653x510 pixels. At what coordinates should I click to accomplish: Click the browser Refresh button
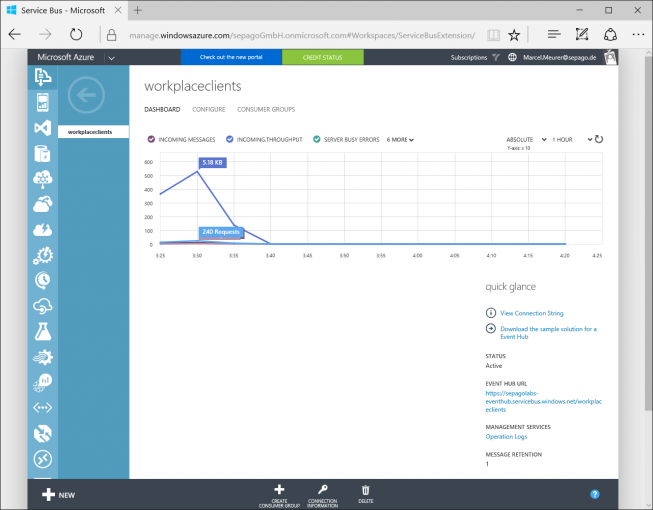pos(76,35)
